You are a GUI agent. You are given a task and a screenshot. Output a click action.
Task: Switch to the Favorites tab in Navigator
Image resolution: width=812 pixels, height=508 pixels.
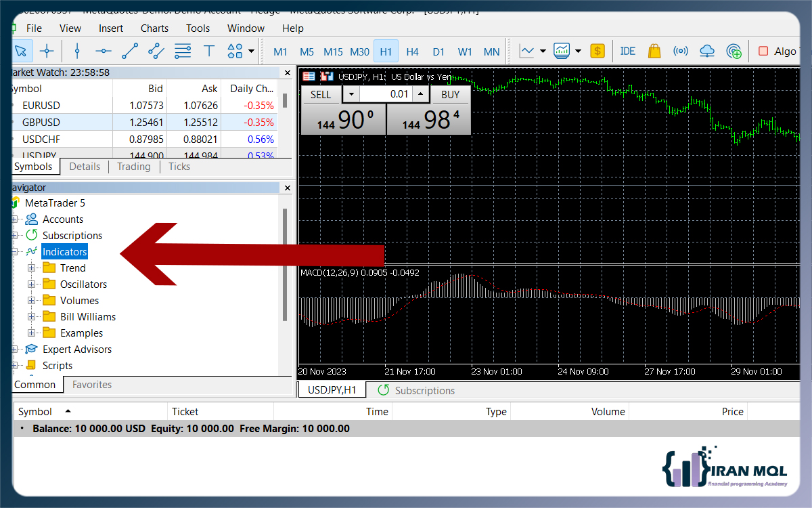92,385
